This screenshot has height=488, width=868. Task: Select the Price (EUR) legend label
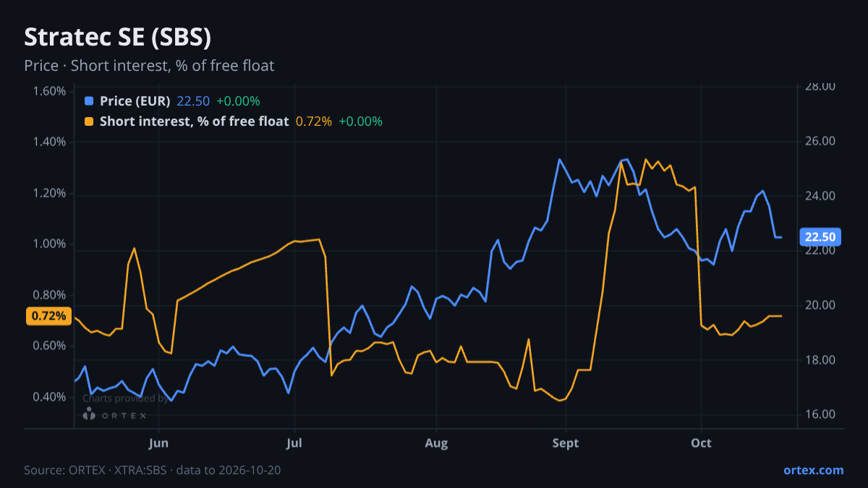pyautogui.click(x=135, y=100)
